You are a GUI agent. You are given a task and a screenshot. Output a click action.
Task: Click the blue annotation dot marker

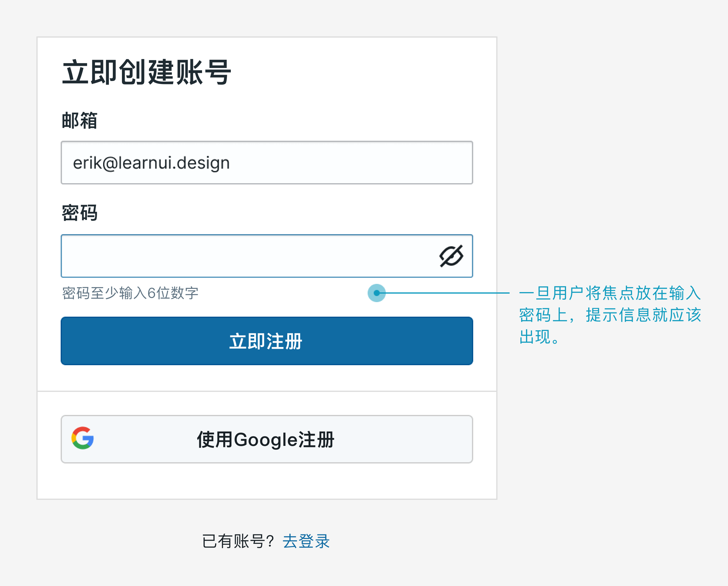(376, 293)
